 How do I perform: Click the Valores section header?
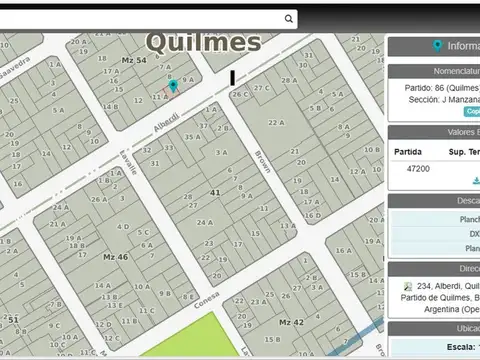[434, 132]
